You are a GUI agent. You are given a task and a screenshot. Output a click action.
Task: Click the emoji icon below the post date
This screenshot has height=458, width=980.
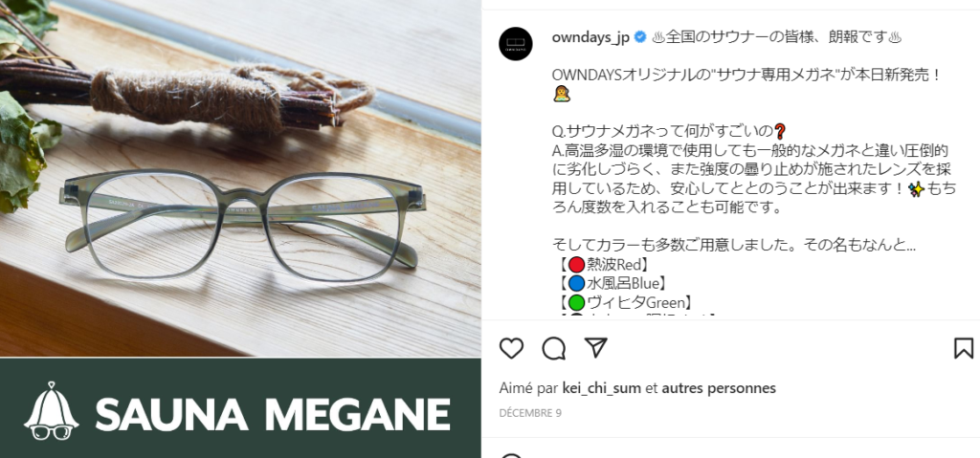click(x=511, y=456)
